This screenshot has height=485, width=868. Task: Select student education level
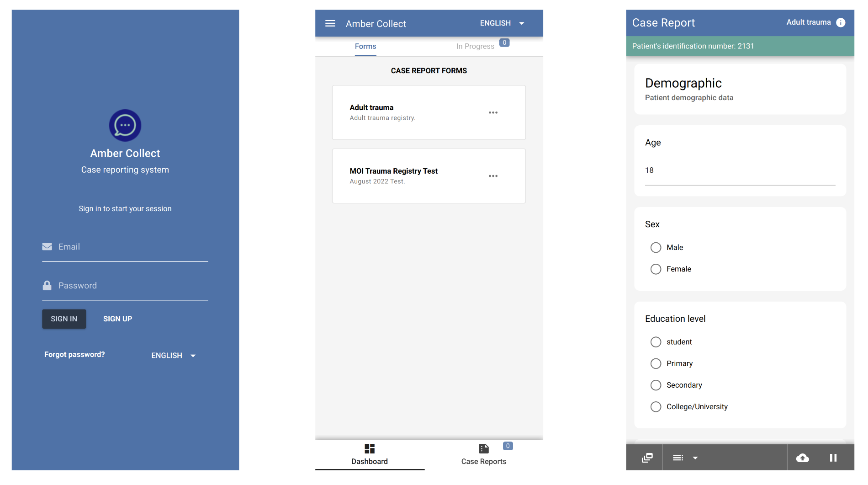[x=656, y=342]
